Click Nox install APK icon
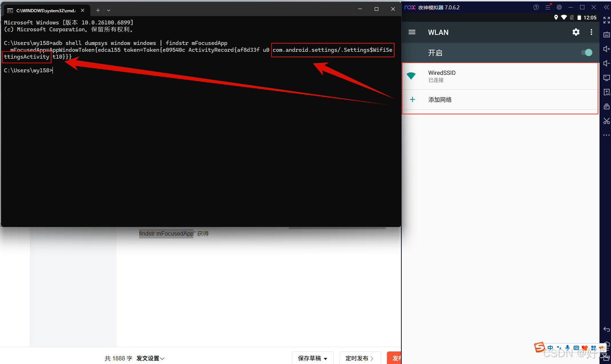 (607, 92)
